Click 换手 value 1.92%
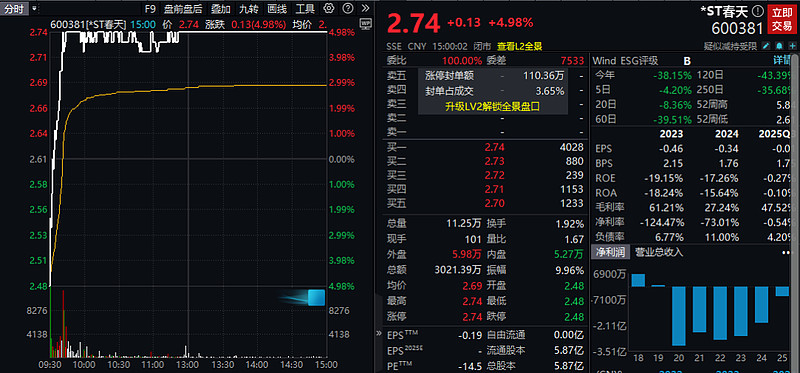This screenshot has width=800, height=373. [x=571, y=224]
